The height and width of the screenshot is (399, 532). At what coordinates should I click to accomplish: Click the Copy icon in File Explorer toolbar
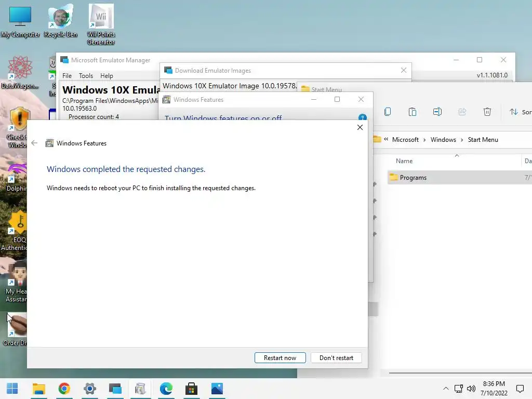(x=388, y=112)
